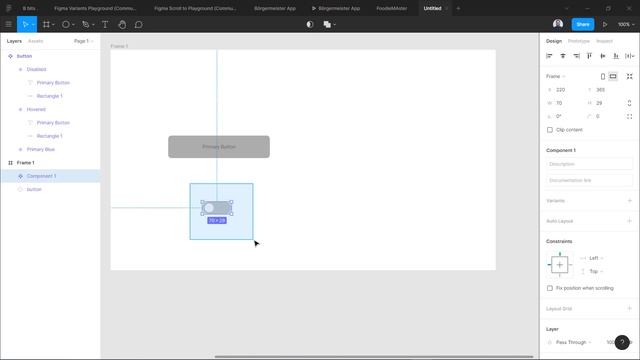Add a Layout Grid with plus
This screenshot has width=640, height=360.
(x=629, y=309)
